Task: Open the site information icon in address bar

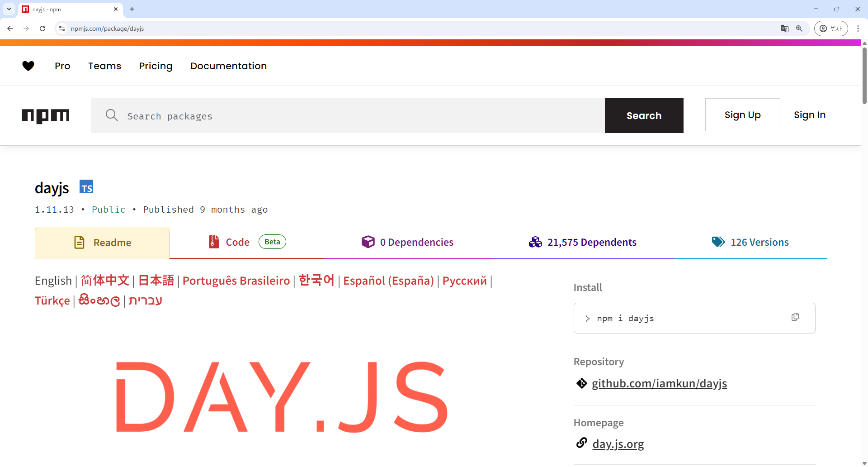Action: click(62, 29)
